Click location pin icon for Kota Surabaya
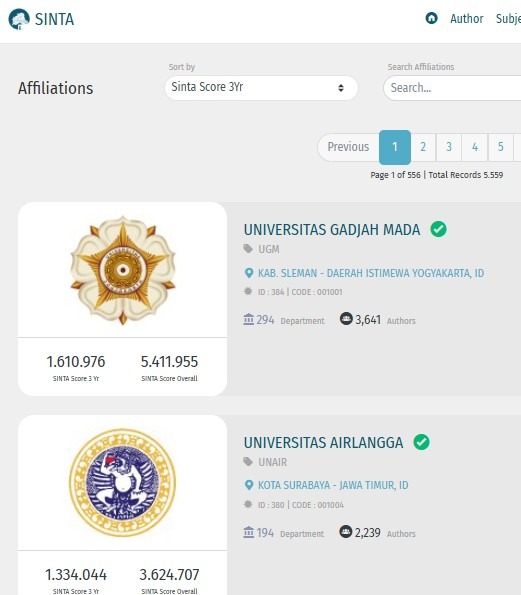Viewport: 521px width, 595px height. click(x=249, y=485)
